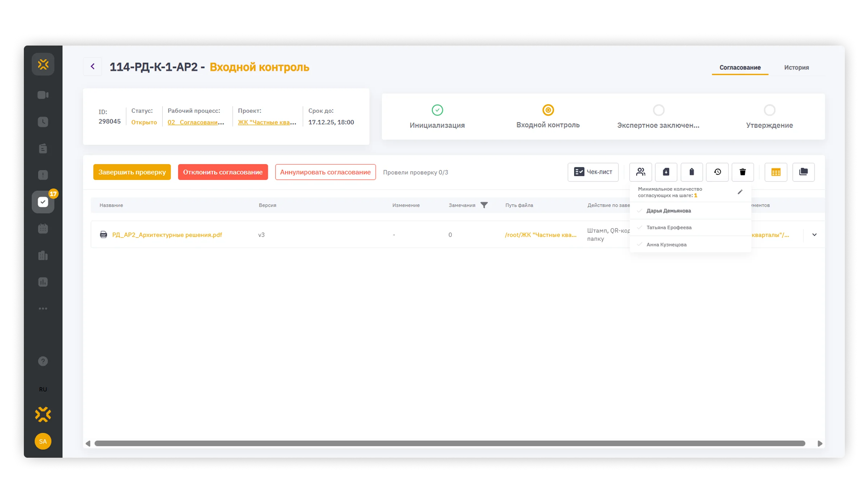Toggle checkmark next to Дарья Демьянова
The width and height of the screenshot is (868, 504).
point(640,211)
